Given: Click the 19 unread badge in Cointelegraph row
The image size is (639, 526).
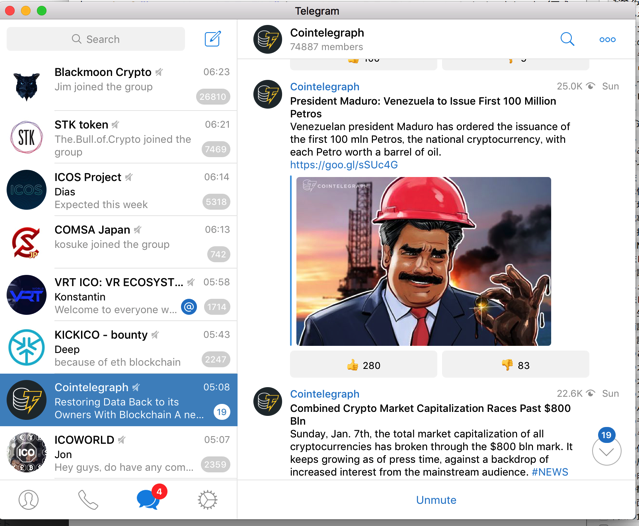Looking at the screenshot, I should coord(221,412).
